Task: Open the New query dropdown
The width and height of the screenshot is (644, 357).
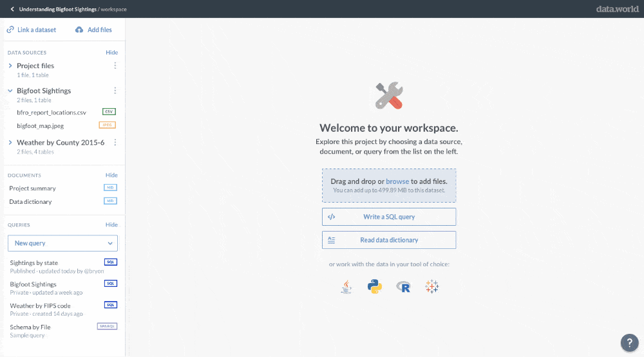Action: (x=63, y=243)
